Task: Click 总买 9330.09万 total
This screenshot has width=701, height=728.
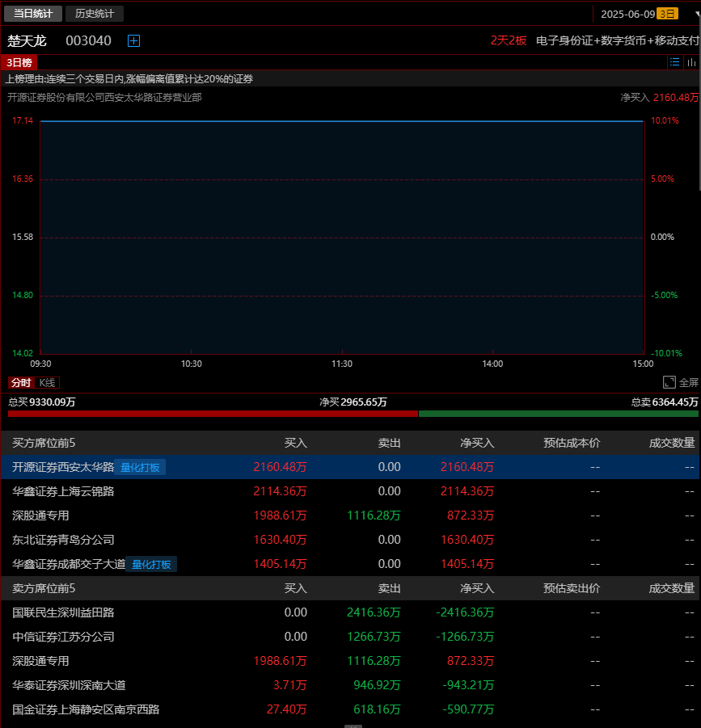Action: click(42, 402)
